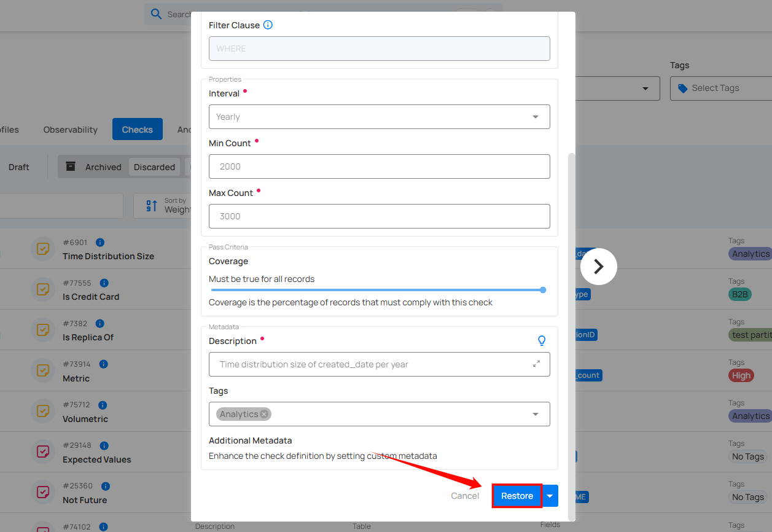772x532 pixels.
Task: Click the dialog vertical scrollbar
Action: 572,337
